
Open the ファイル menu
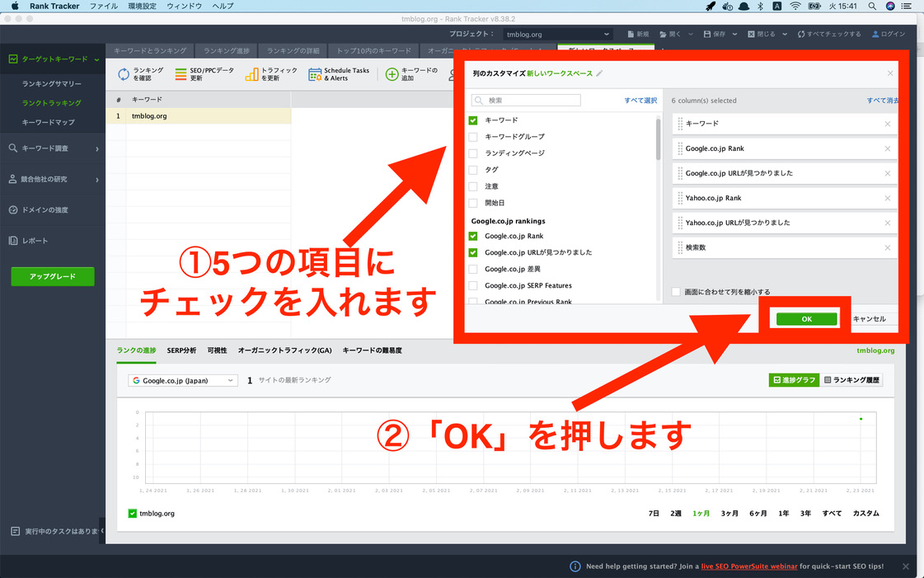click(104, 6)
